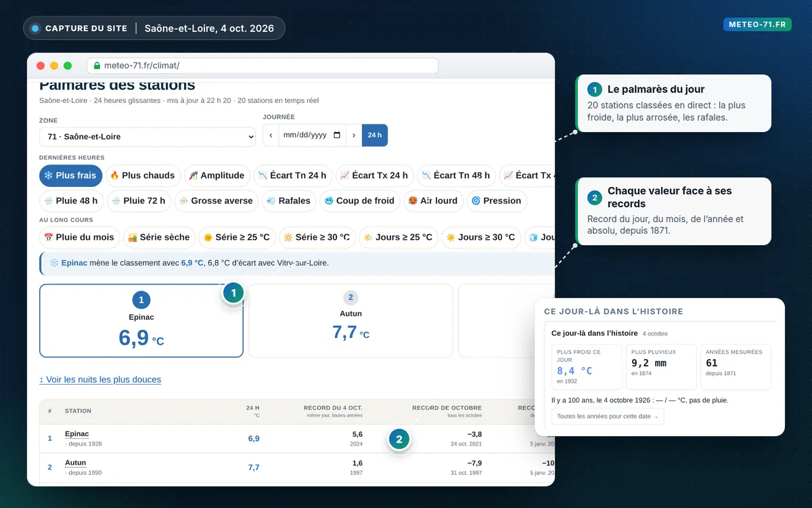
Task: Click the 24 h button beside the date
Action: (375, 135)
